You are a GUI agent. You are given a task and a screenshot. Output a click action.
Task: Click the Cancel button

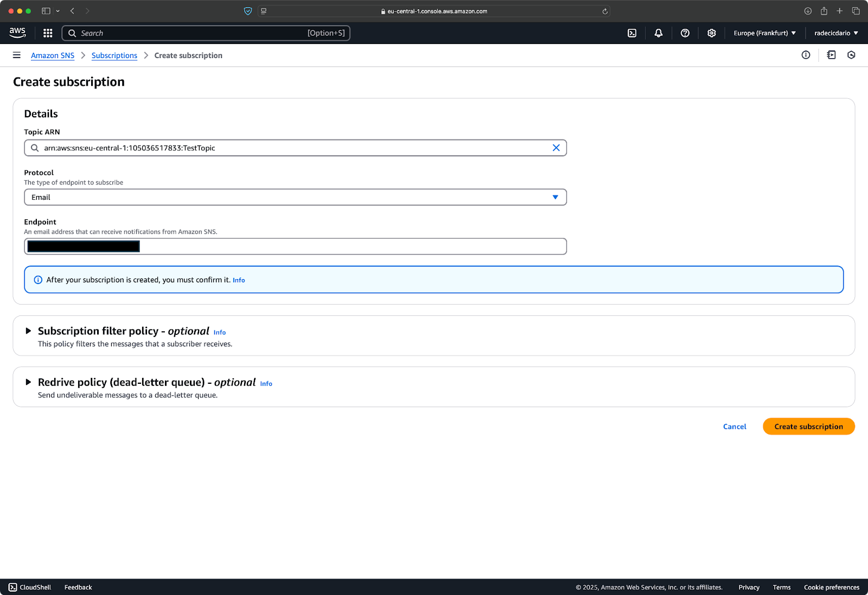[735, 427]
